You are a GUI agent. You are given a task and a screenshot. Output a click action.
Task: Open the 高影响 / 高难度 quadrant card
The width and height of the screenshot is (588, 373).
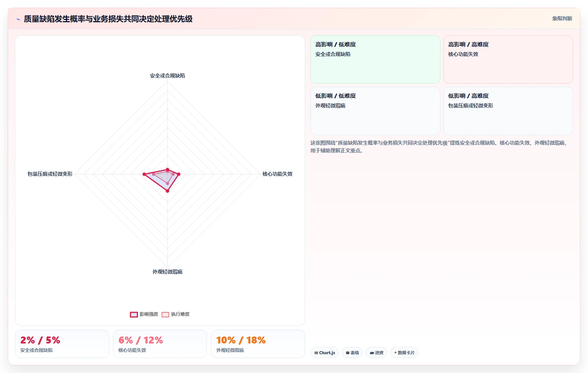(508, 59)
